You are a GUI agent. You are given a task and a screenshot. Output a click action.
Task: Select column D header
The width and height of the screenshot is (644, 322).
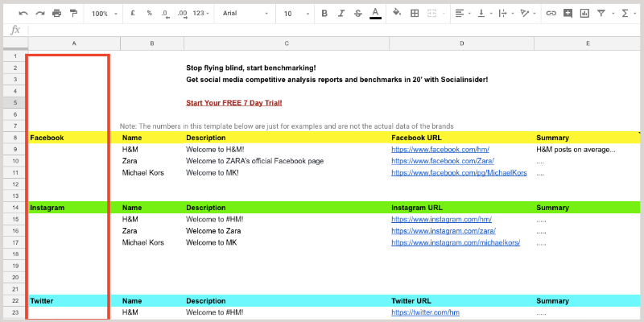tap(461, 43)
